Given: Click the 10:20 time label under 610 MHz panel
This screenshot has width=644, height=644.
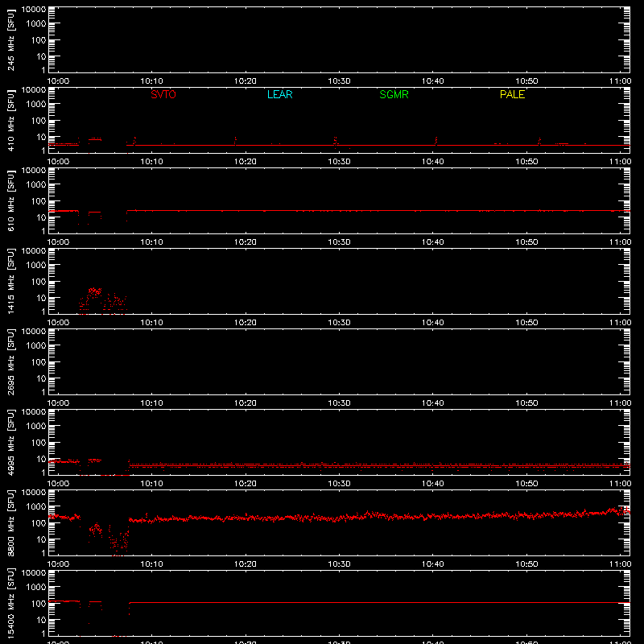Looking at the screenshot, I should [x=246, y=242].
